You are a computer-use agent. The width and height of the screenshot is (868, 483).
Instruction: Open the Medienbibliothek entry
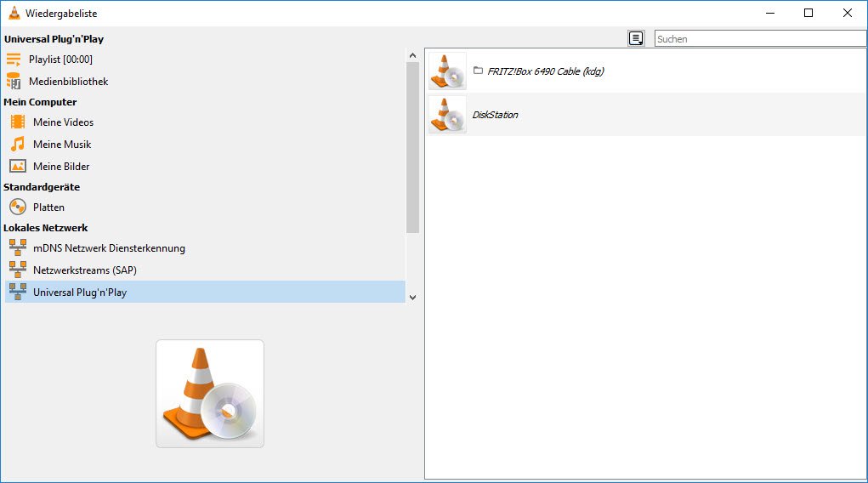pos(69,82)
